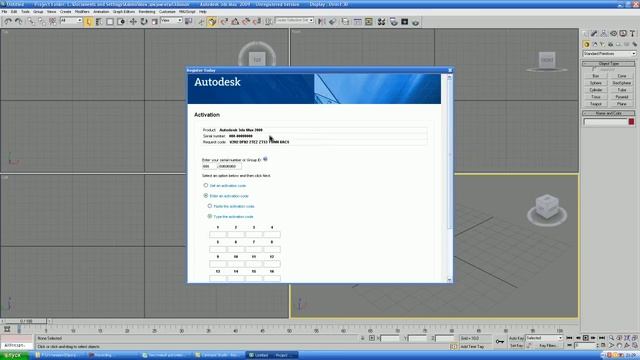640x360 pixels.
Task: Select the Unlink Selection tool
Action: click(42, 22)
